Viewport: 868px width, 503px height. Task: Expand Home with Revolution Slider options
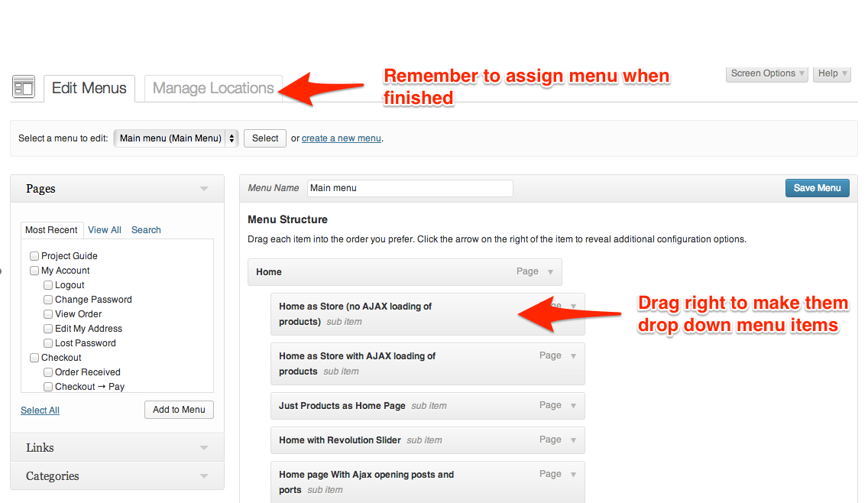click(x=574, y=440)
